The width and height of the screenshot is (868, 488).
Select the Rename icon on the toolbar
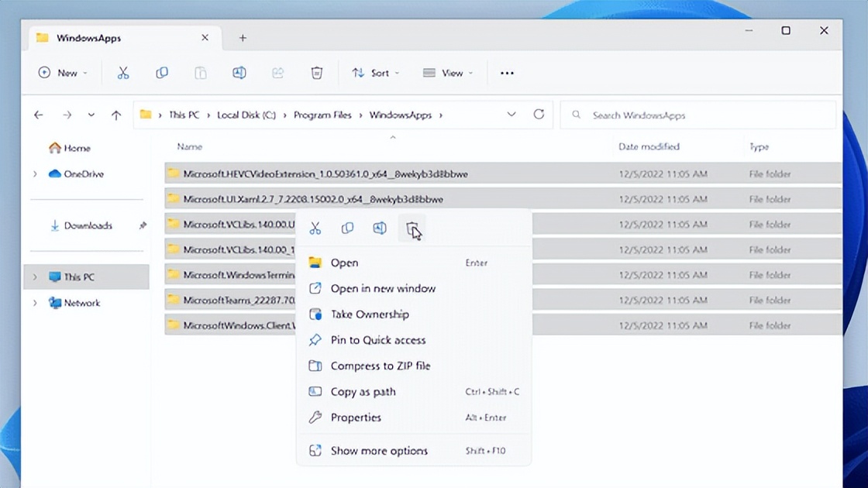[x=239, y=72]
